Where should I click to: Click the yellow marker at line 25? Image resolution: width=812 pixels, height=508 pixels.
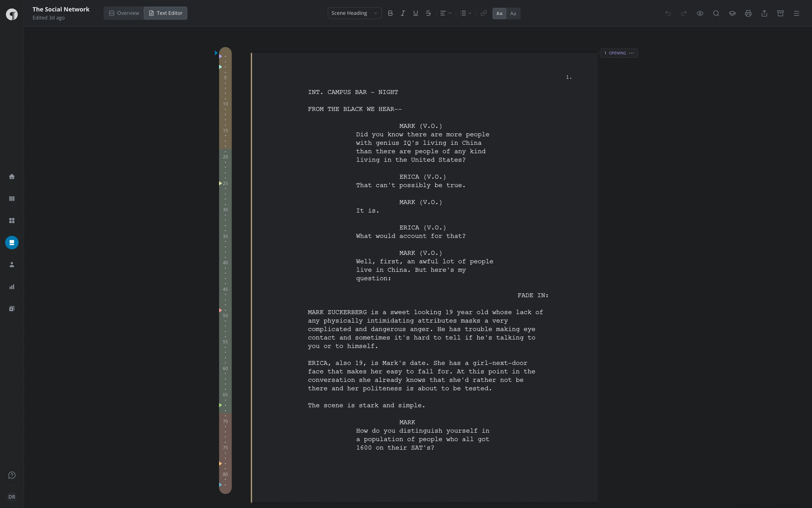221,184
